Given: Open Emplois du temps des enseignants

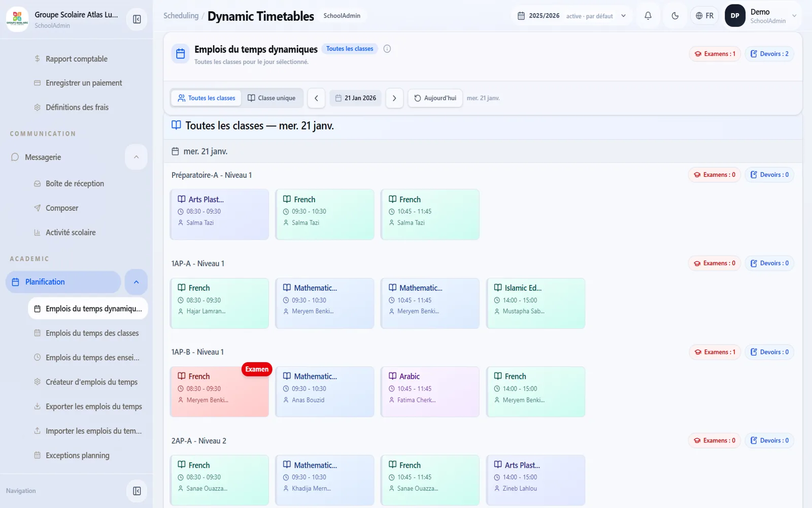Looking at the screenshot, I should pos(88,358).
